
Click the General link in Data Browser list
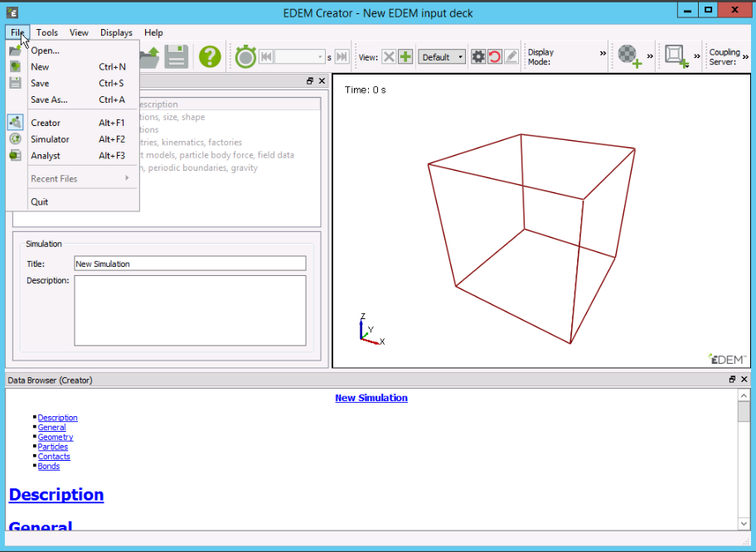pos(51,427)
